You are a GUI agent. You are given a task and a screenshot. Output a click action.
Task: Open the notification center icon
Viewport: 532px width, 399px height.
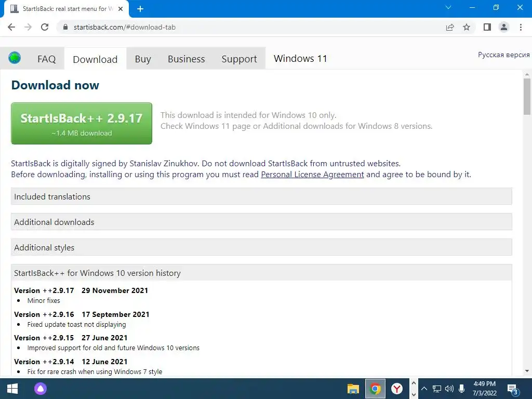point(512,390)
